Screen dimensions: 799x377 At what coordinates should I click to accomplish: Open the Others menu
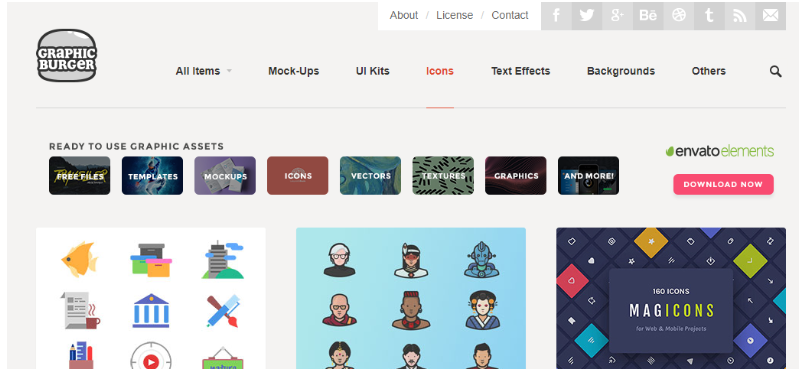(x=708, y=71)
